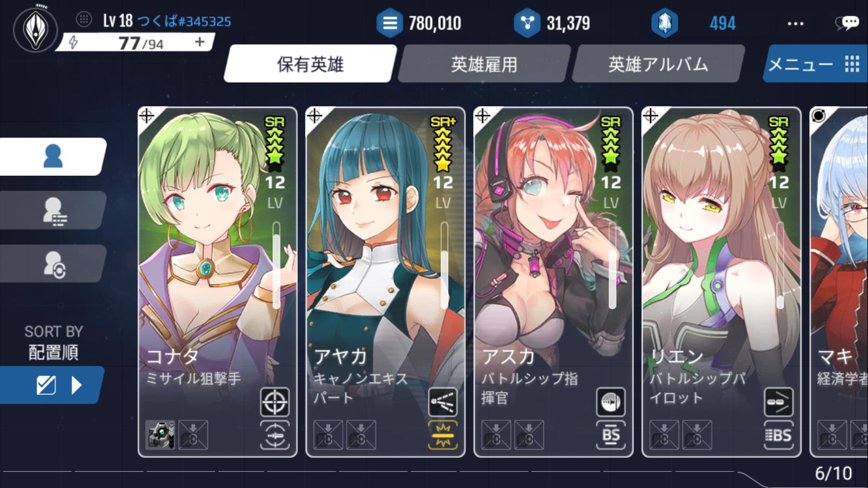Tap アヤカ's yellow explosion skill icon
This screenshot has height=488, width=868.
[x=443, y=435]
